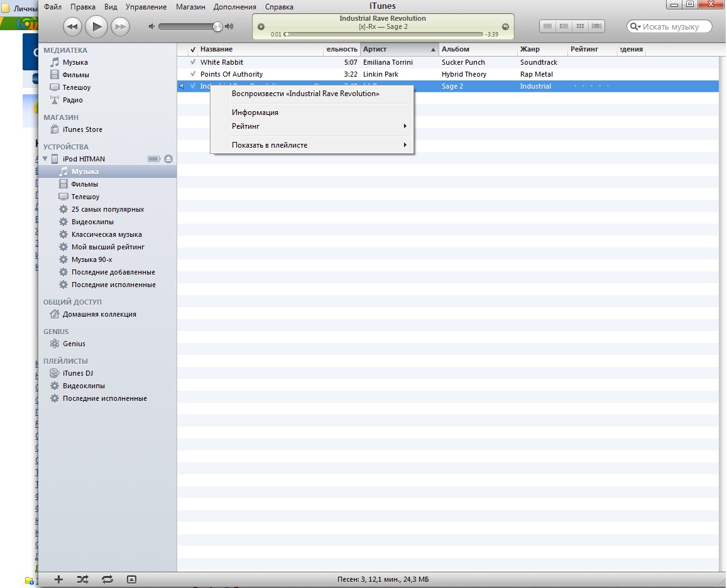Select Информация in the context menu
This screenshot has height=588, width=727.
pos(312,112)
